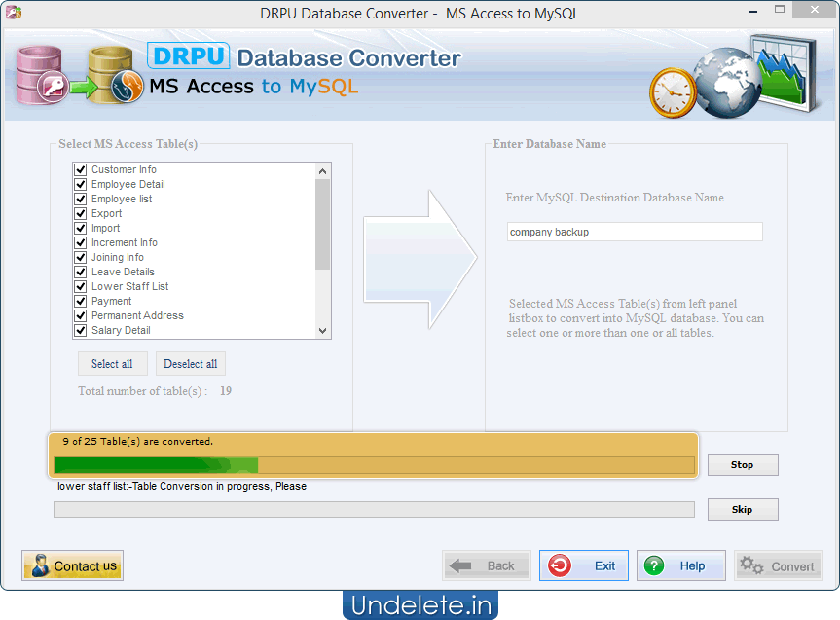Click the MySQL destination database name field
Viewport: 840px width, 620px height.
point(635,232)
